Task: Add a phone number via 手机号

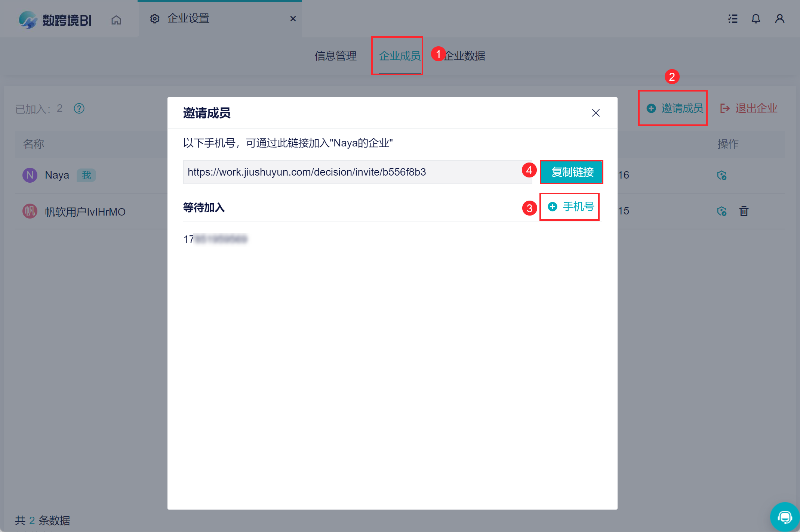Action: (571, 207)
